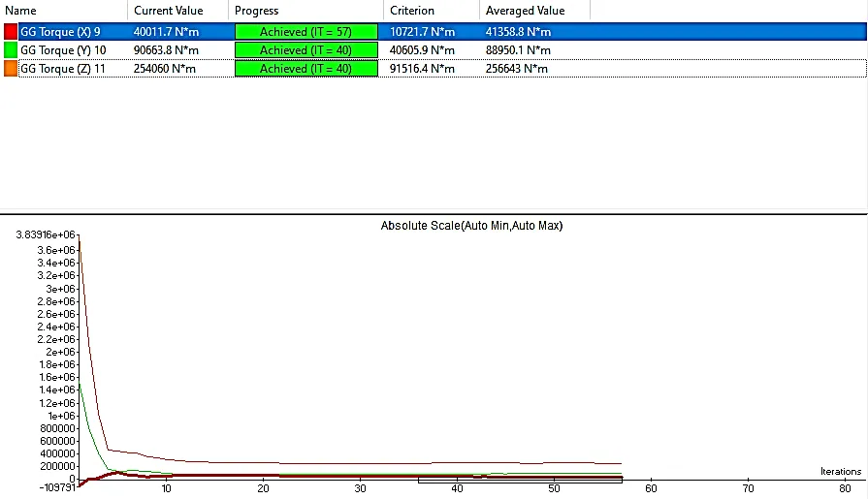The height and width of the screenshot is (499, 868).
Task: Click the red swatch for GG Torque (X)
Action: tap(11, 32)
